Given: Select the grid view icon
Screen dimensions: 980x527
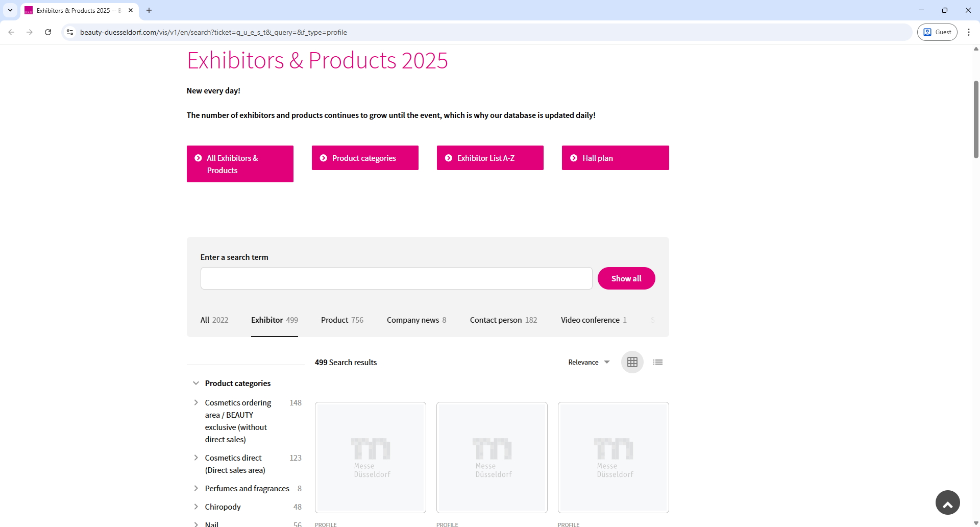Looking at the screenshot, I should (632, 362).
